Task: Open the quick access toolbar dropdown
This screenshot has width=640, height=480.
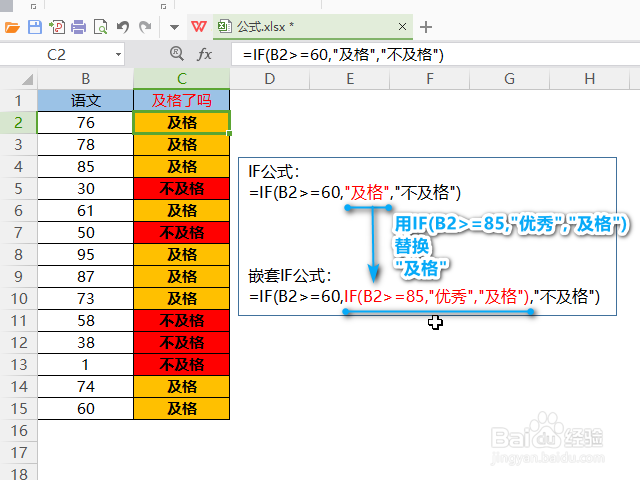Action: click(174, 27)
